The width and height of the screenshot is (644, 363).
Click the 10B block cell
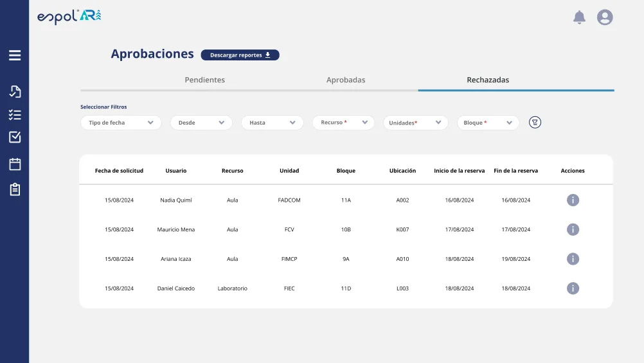346,229
